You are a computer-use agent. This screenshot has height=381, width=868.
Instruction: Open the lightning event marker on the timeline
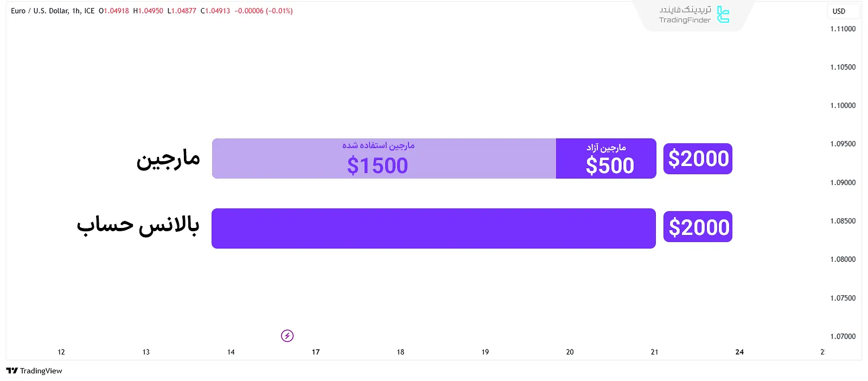pos(288,336)
